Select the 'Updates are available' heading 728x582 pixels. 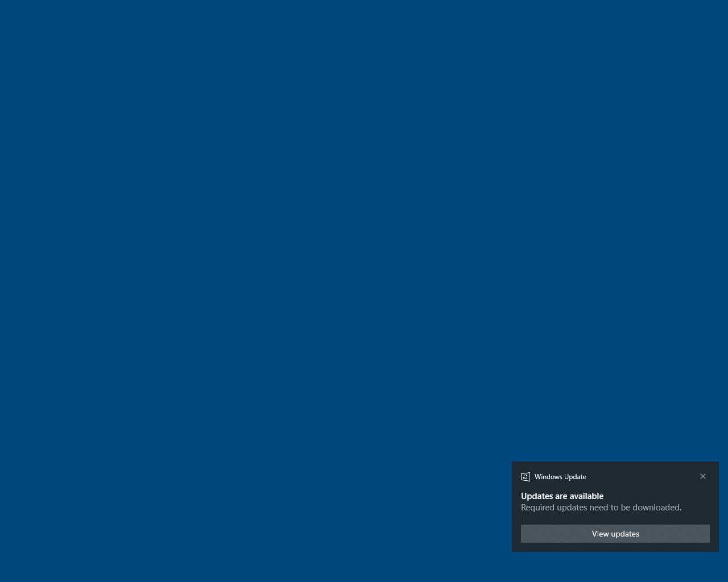(x=562, y=496)
